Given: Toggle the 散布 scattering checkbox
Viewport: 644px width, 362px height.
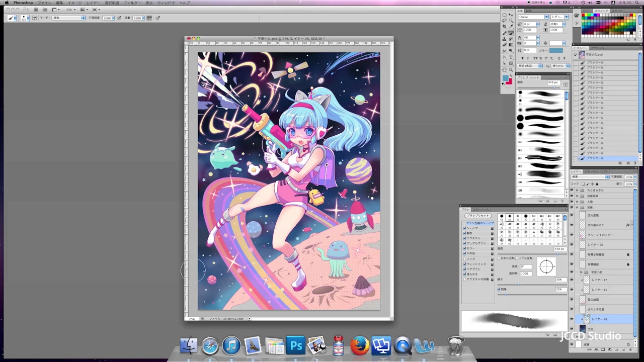Looking at the screenshot, I should point(465,233).
